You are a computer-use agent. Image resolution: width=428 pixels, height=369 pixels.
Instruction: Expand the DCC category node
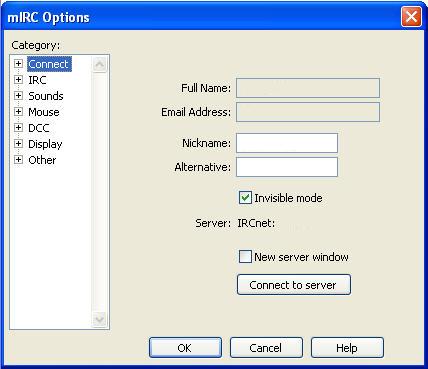point(18,127)
